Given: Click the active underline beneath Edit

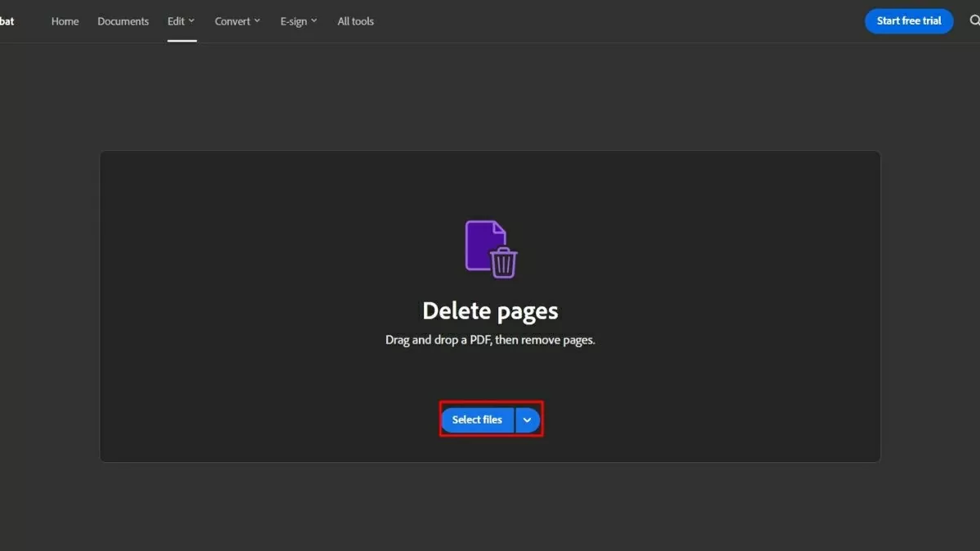Looking at the screenshot, I should [x=181, y=40].
